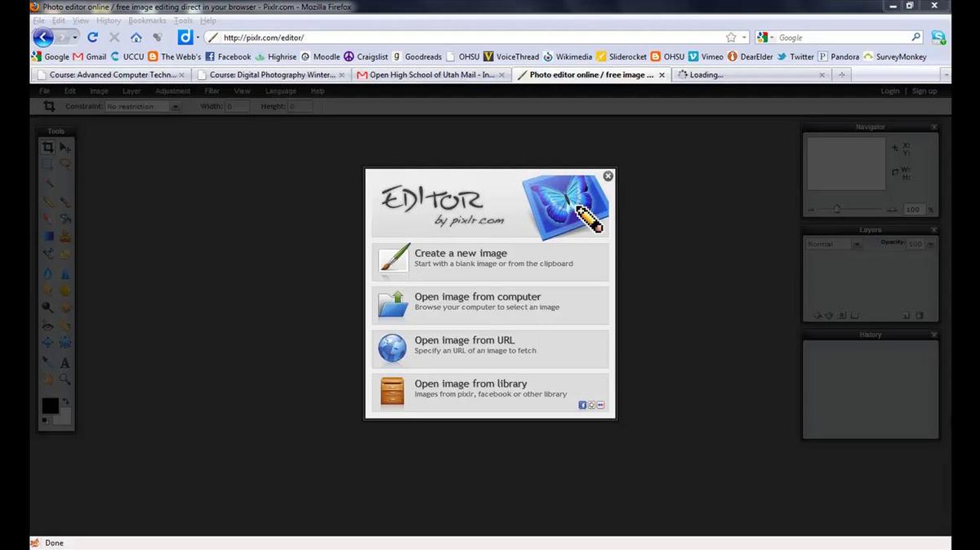Open the Constraint dropdown
This screenshot has width=980, height=550.
click(x=175, y=107)
